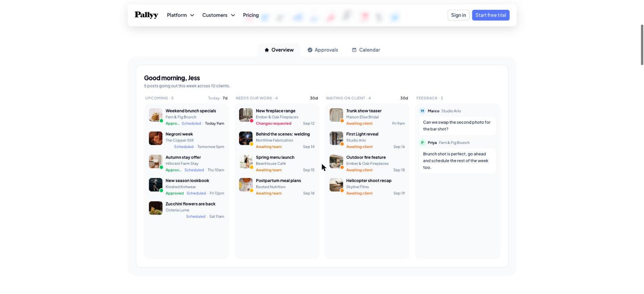Click the 30d filter in Waiting on Client
The width and height of the screenshot is (644, 294).
(x=404, y=98)
